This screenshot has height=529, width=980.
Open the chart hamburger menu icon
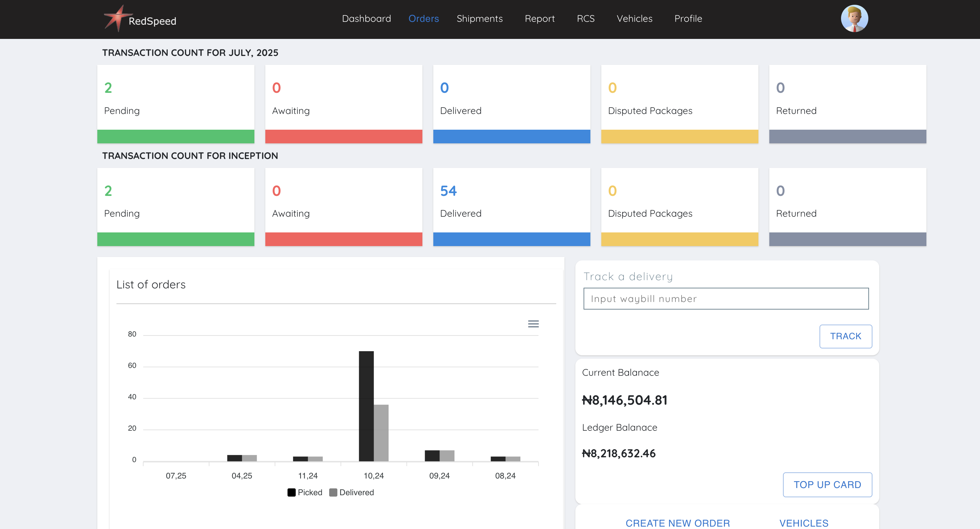tap(533, 324)
